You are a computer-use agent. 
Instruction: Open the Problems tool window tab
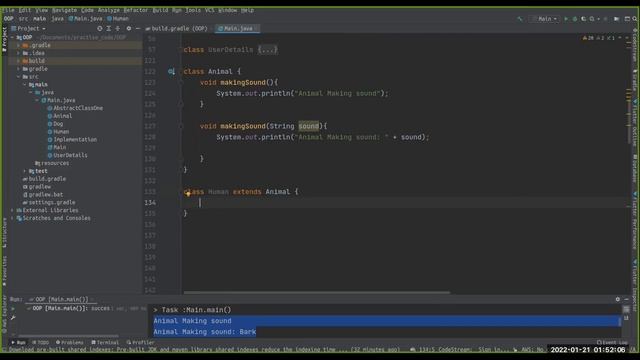[x=69, y=342]
